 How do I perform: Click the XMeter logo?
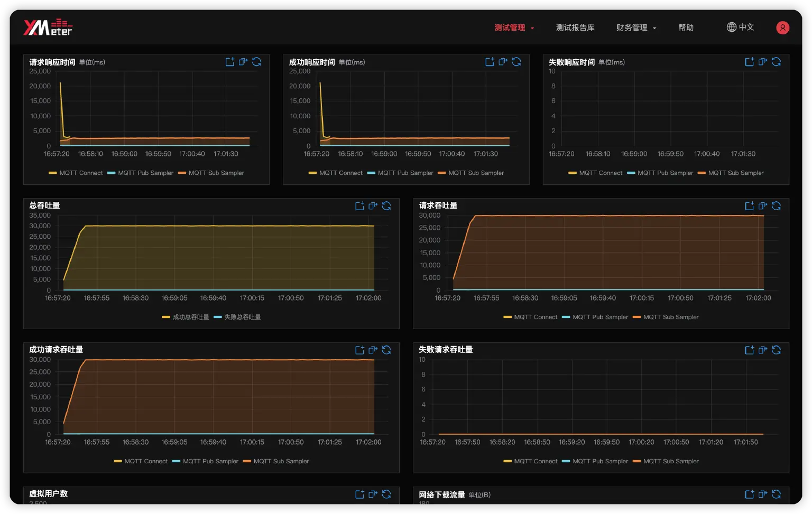pos(48,27)
